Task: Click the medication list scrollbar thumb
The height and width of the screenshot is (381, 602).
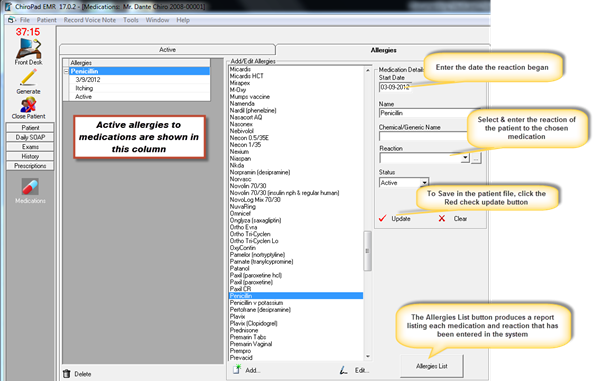Action: click(x=367, y=251)
